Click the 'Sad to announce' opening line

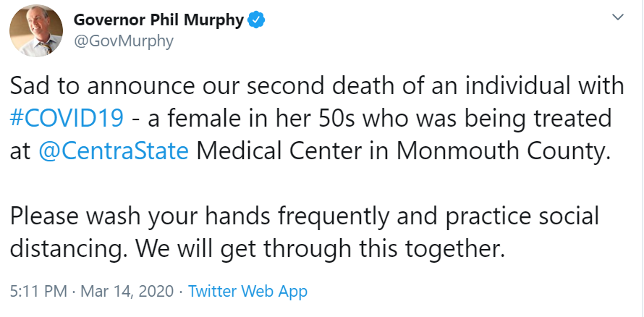click(100, 86)
